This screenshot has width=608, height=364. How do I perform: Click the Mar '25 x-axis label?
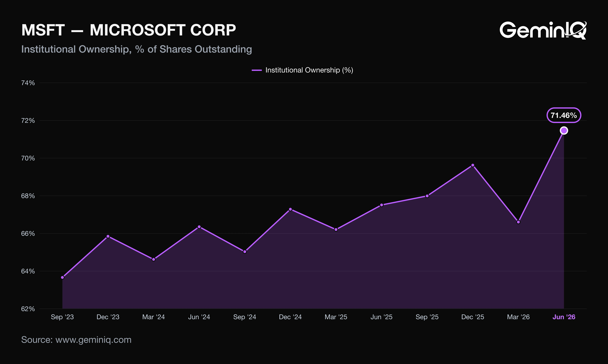point(336,317)
